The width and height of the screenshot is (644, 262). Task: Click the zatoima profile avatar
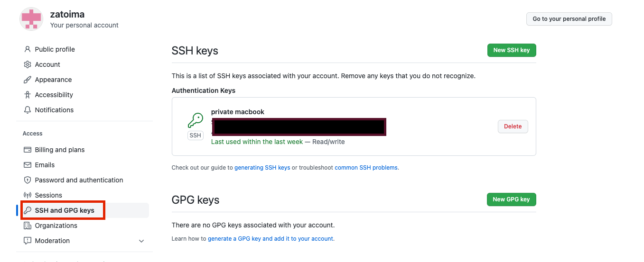(x=31, y=19)
